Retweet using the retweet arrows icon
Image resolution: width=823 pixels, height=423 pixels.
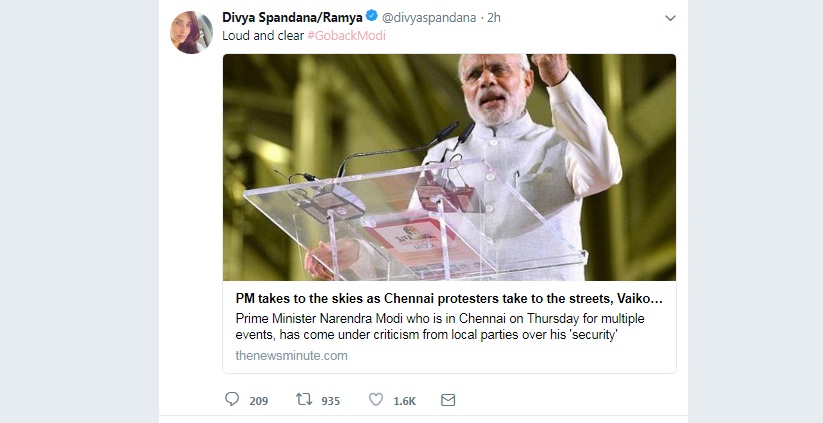304,400
